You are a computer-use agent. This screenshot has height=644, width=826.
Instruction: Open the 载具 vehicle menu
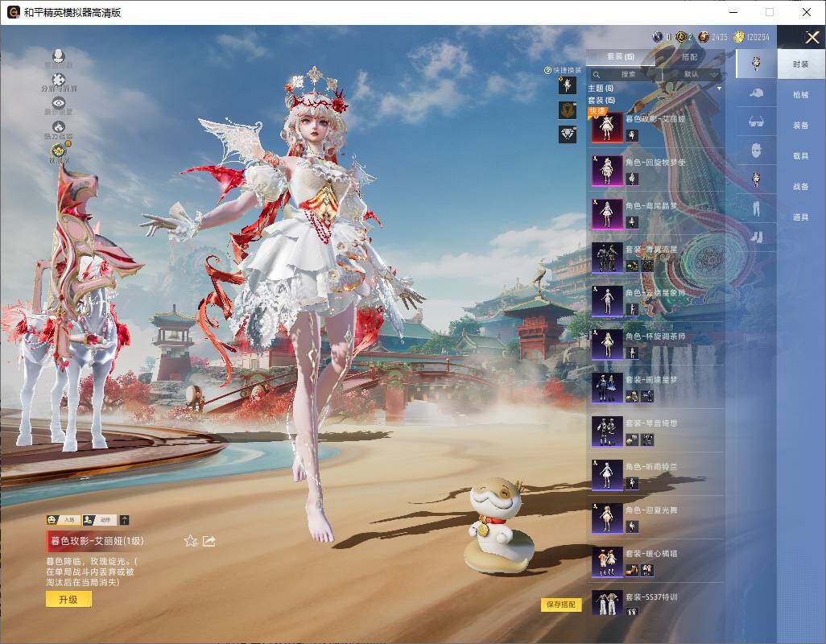(x=801, y=156)
